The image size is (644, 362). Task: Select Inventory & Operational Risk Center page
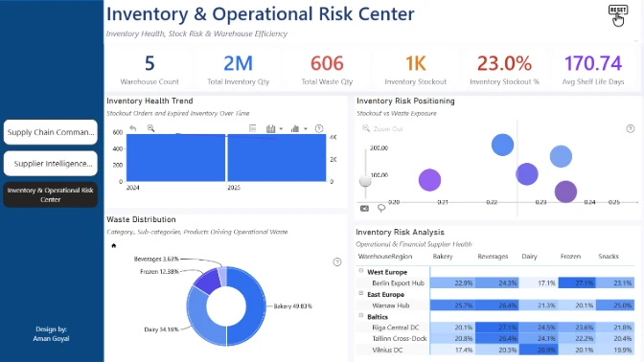(x=51, y=195)
